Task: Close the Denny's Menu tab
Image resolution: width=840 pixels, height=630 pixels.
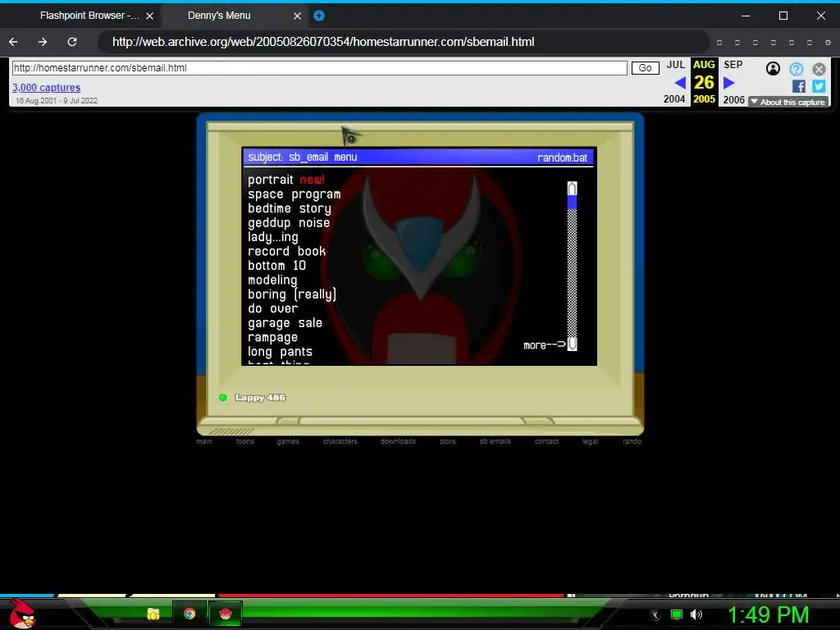Action: pos(297,16)
